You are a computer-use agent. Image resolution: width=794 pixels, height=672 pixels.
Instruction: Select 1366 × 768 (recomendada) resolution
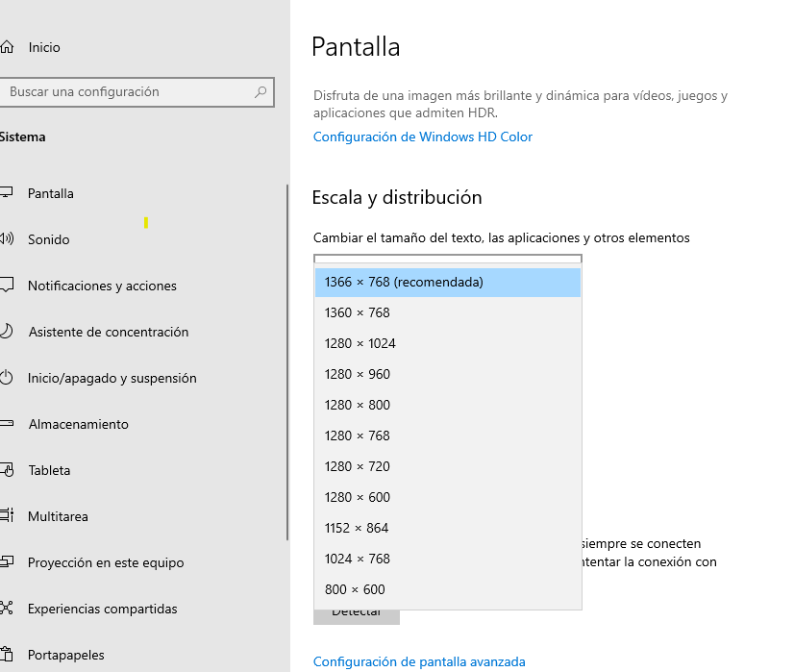(x=448, y=282)
